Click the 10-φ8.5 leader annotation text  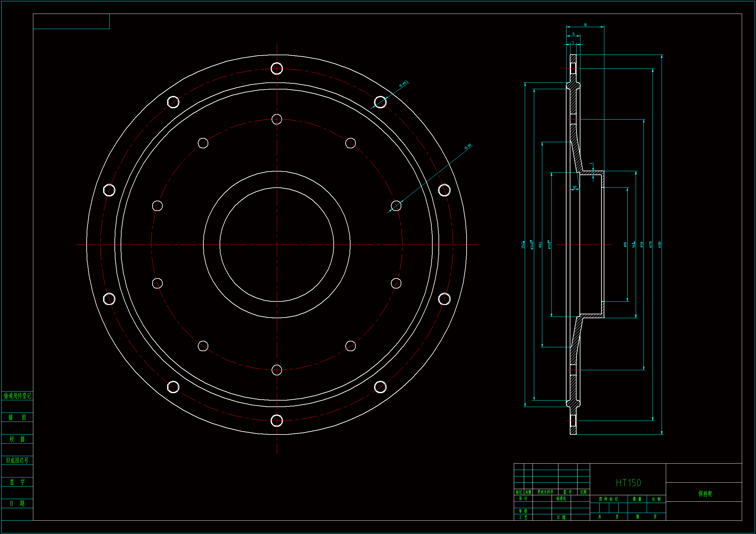[403, 84]
